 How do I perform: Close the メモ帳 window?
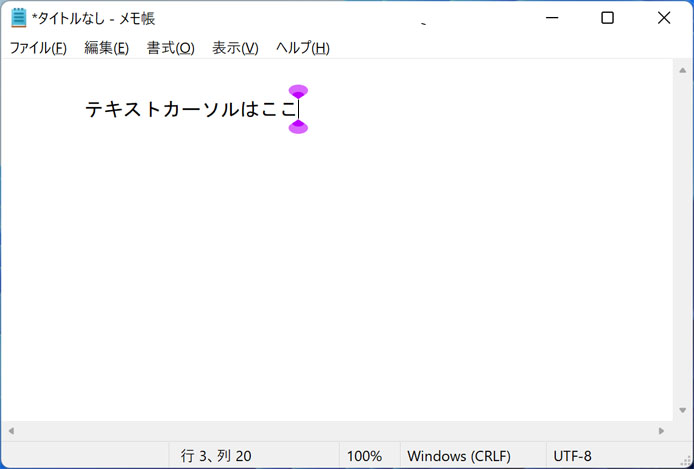click(x=663, y=18)
